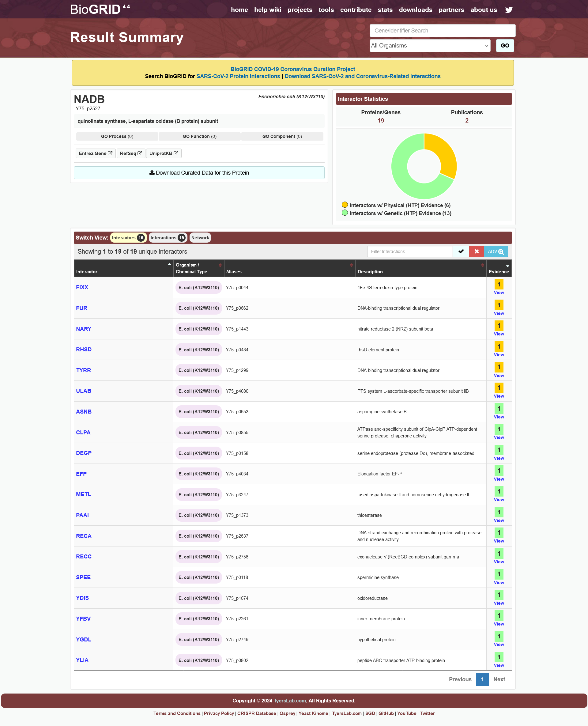The width and height of the screenshot is (588, 726).
Task: Open TyersLab.com copyright link
Action: [290, 701]
